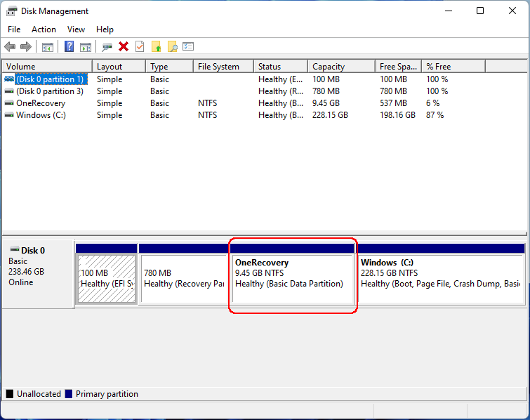
Task: Click the magnifier search folder icon
Action: click(x=173, y=46)
